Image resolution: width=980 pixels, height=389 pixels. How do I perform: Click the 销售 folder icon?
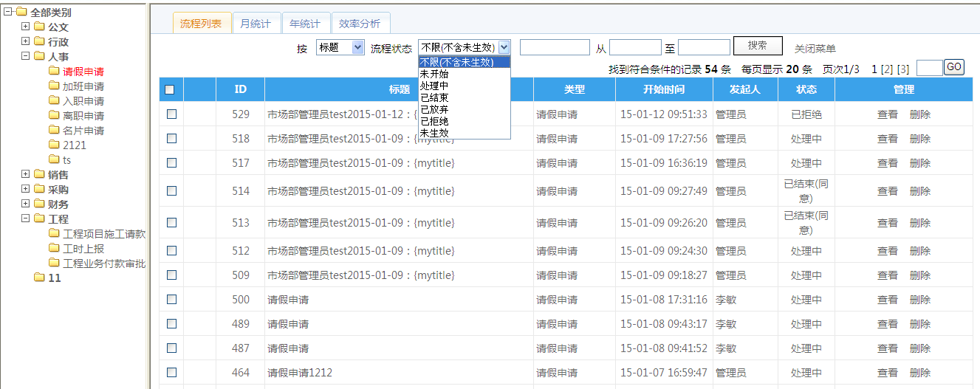coord(39,175)
